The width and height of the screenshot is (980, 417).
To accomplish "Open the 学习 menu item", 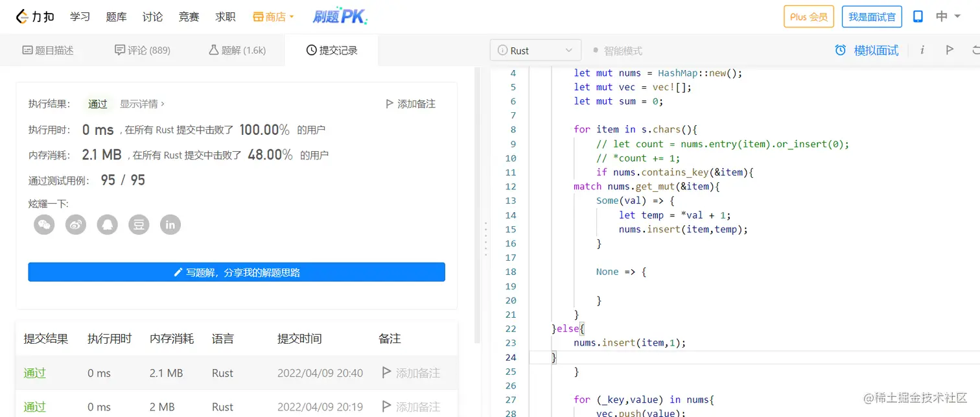I will click(x=80, y=17).
